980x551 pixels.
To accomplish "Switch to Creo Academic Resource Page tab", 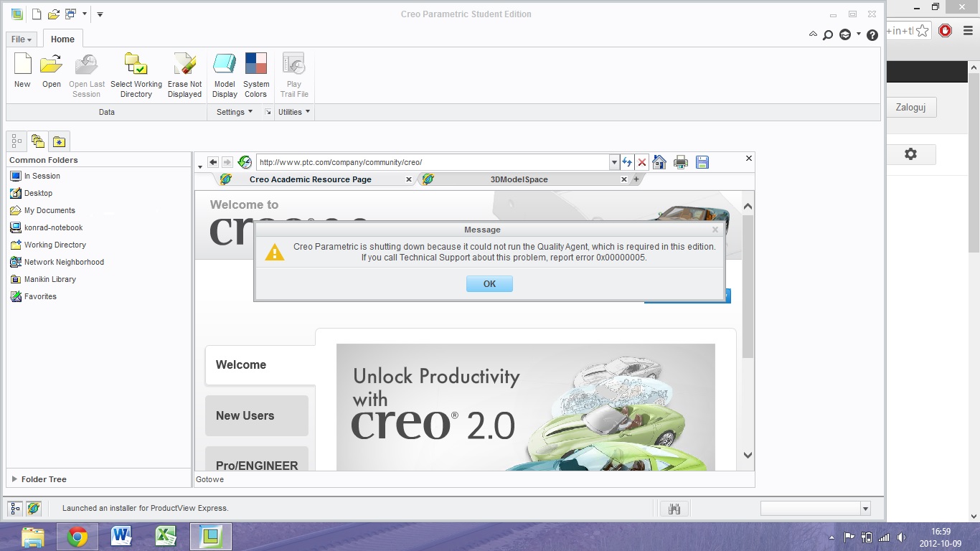I will click(311, 179).
